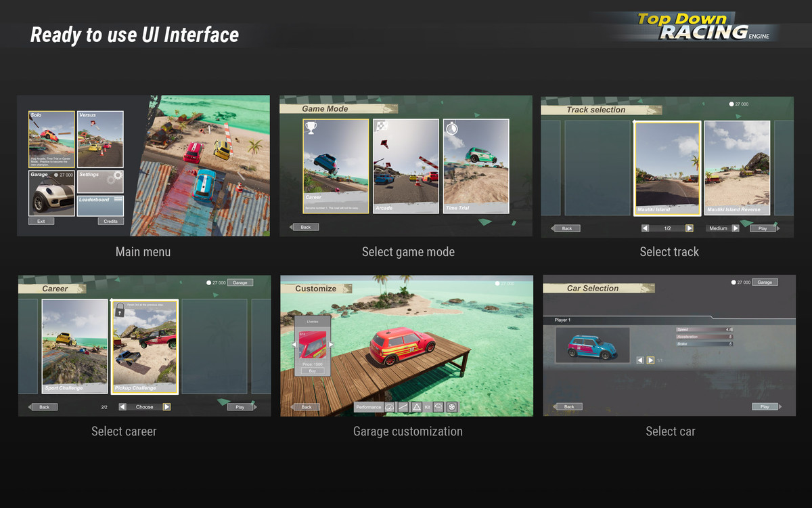Select the speedometer performance icon in Customize
This screenshot has height=508, width=812.
[x=389, y=407]
